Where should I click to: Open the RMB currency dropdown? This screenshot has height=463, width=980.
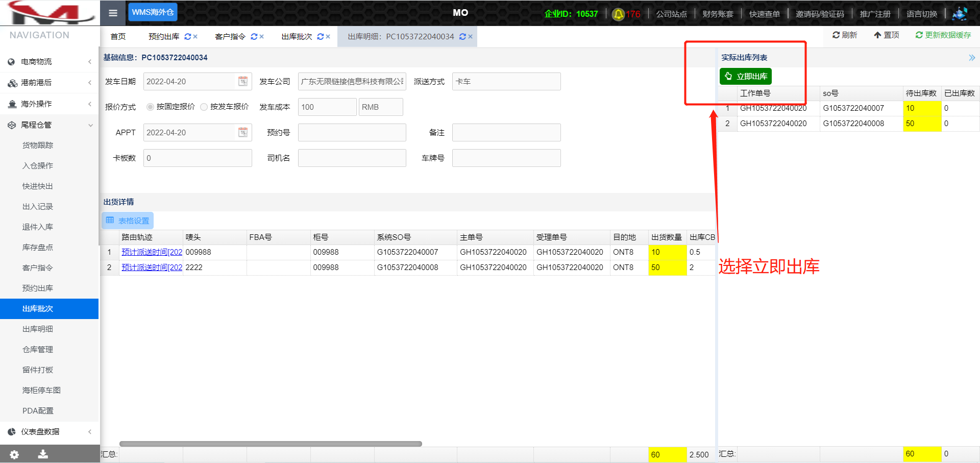[381, 107]
